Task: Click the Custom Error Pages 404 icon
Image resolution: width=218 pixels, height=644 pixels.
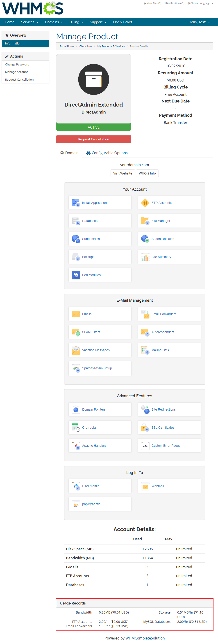Action: tap(145, 446)
